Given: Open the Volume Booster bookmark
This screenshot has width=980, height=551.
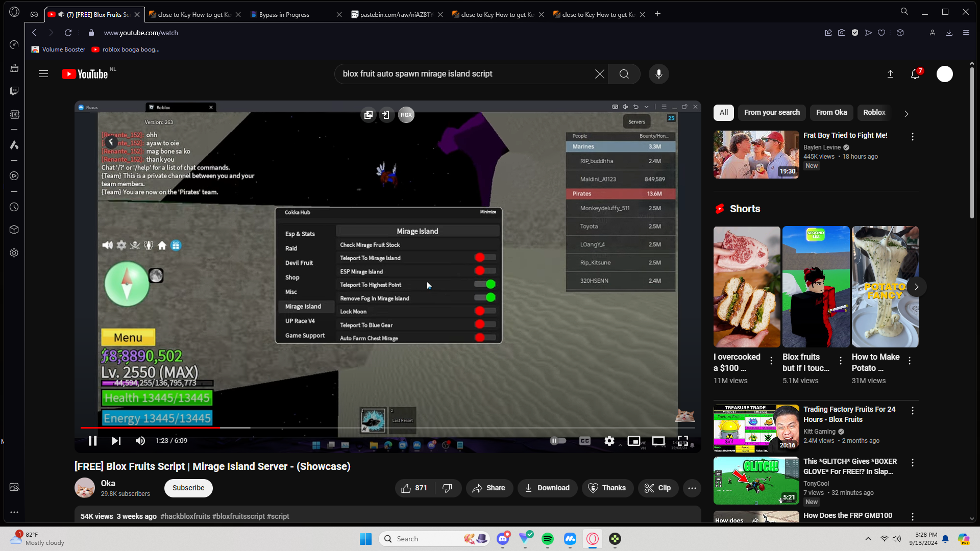Looking at the screenshot, I should 58,49.
